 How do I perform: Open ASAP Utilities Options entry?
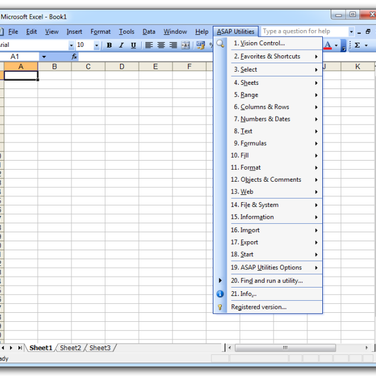pyautogui.click(x=274, y=268)
